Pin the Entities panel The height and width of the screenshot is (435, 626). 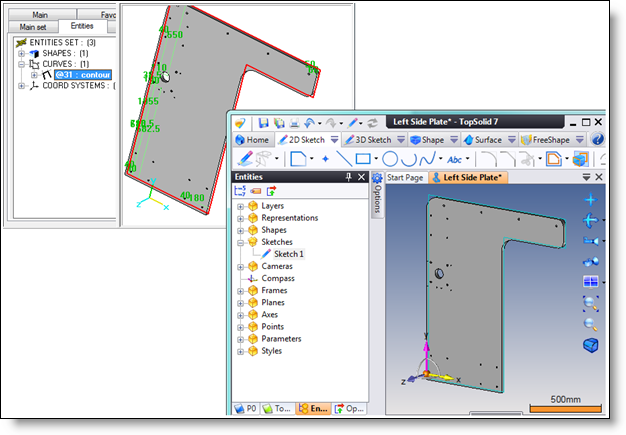click(348, 177)
